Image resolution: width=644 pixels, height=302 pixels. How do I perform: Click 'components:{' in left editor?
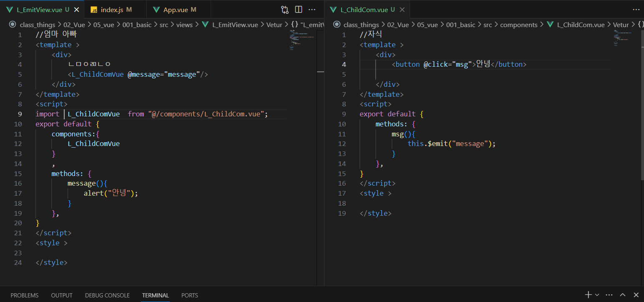pyautogui.click(x=75, y=134)
